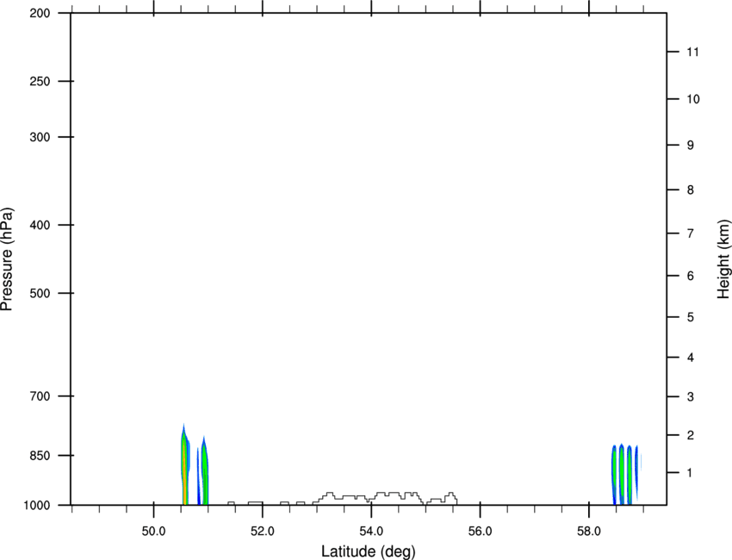This screenshot has width=732, height=560.
Task: Click the 50.0 latitude tick label
Action: [x=153, y=532]
